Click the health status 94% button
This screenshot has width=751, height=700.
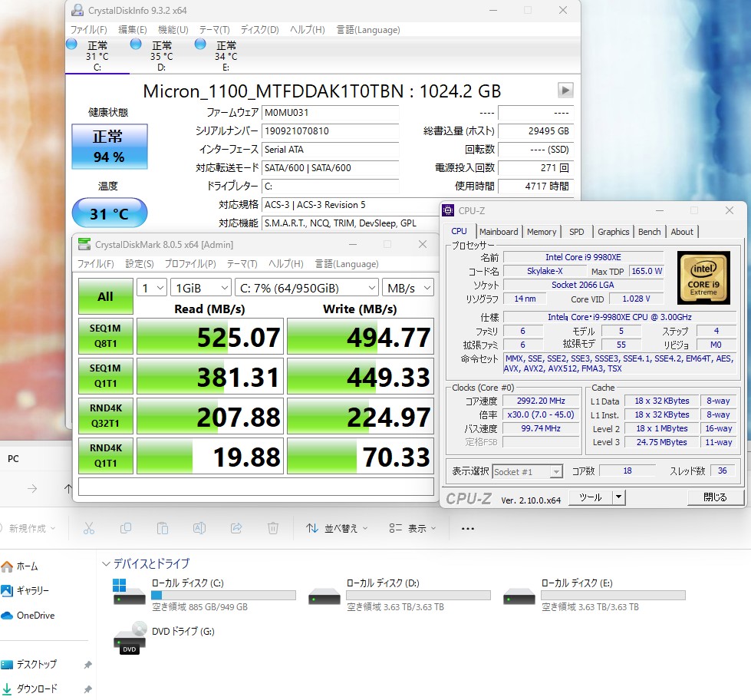109,147
